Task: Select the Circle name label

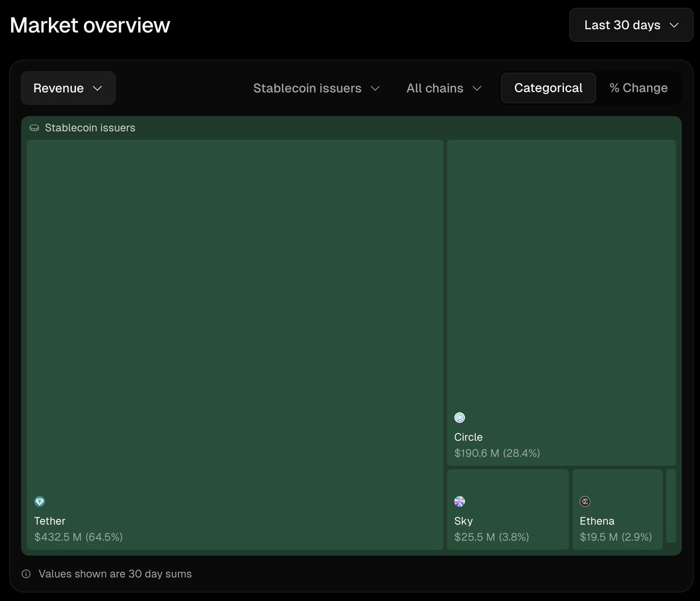Action: pos(468,437)
